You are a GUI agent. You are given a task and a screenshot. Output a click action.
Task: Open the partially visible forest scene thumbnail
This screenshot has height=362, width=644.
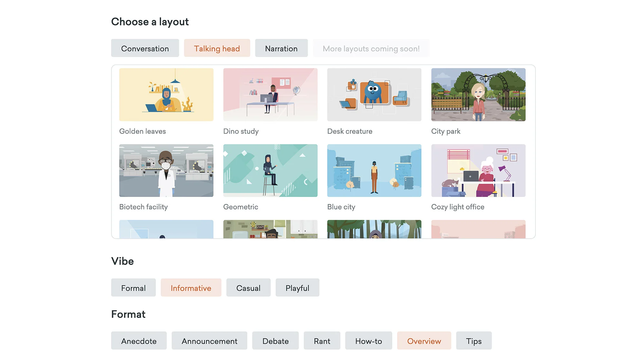pyautogui.click(x=374, y=229)
